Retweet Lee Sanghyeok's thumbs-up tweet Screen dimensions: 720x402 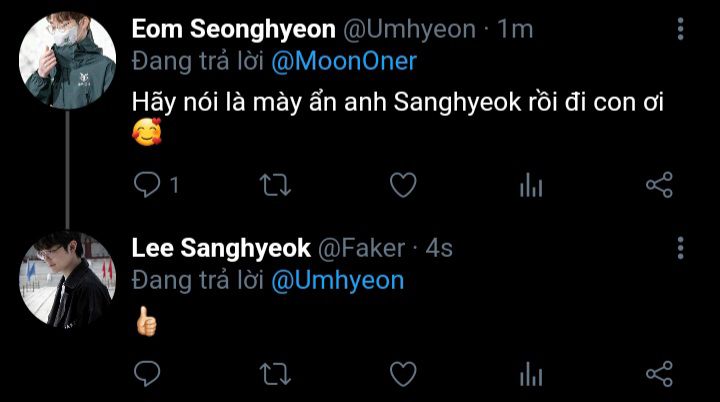274,374
